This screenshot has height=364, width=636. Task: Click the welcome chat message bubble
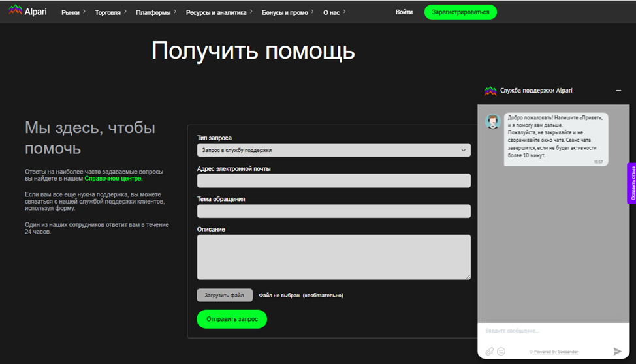click(556, 139)
